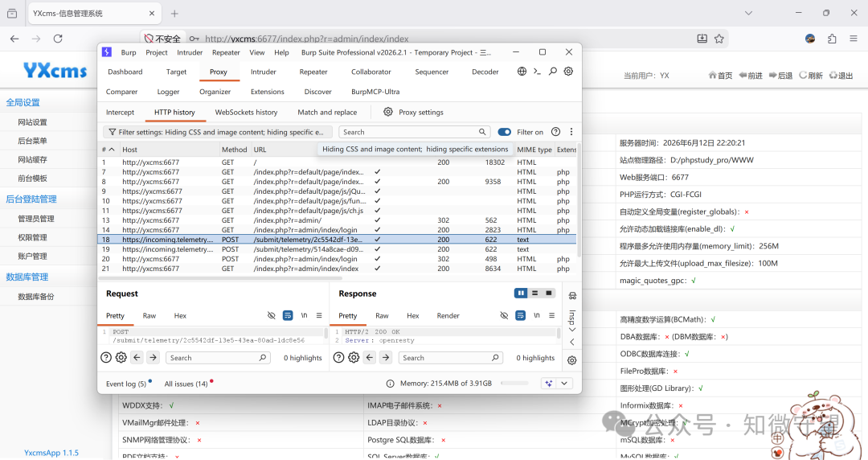Open the Project menu

(157, 52)
